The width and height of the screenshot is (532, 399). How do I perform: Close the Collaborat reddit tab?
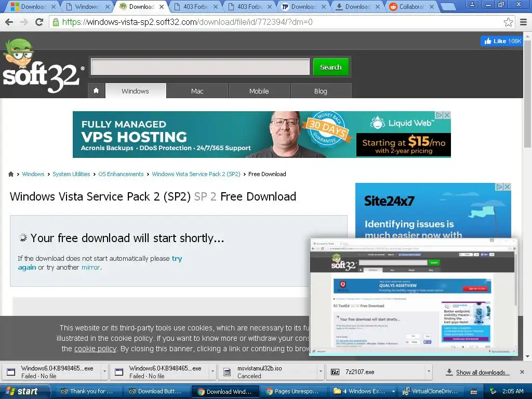click(x=432, y=6)
